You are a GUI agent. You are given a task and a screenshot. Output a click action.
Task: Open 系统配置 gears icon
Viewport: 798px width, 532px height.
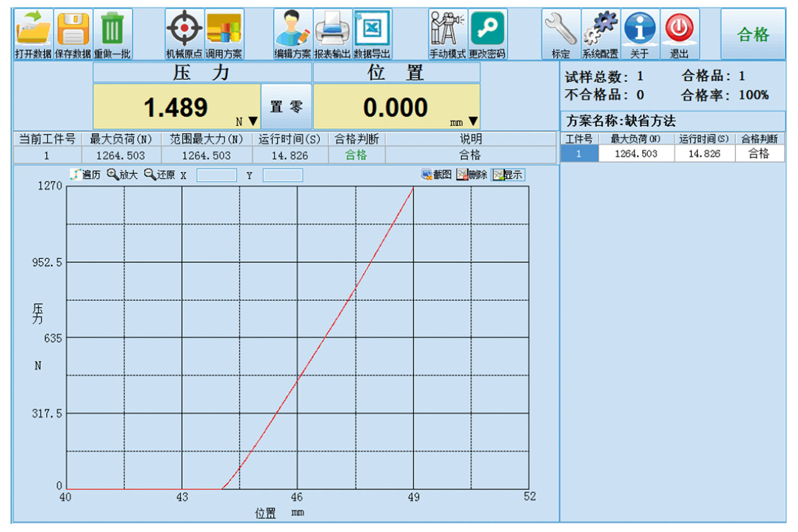coord(600,34)
